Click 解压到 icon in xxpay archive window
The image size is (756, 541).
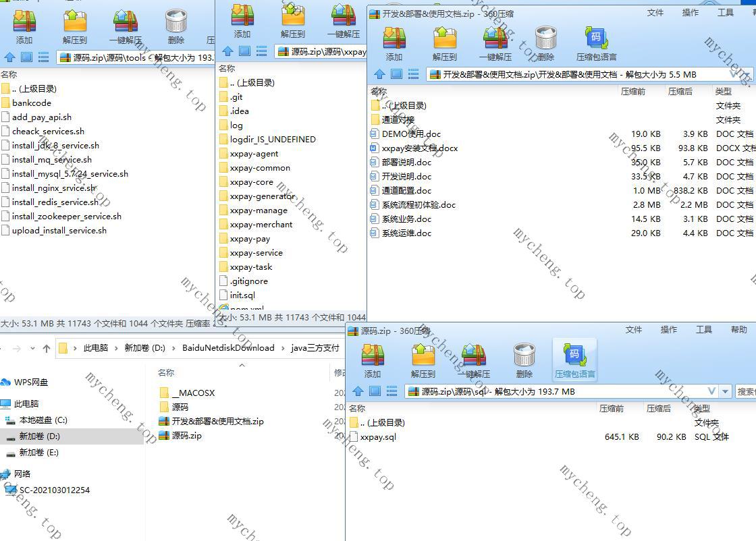[293, 16]
